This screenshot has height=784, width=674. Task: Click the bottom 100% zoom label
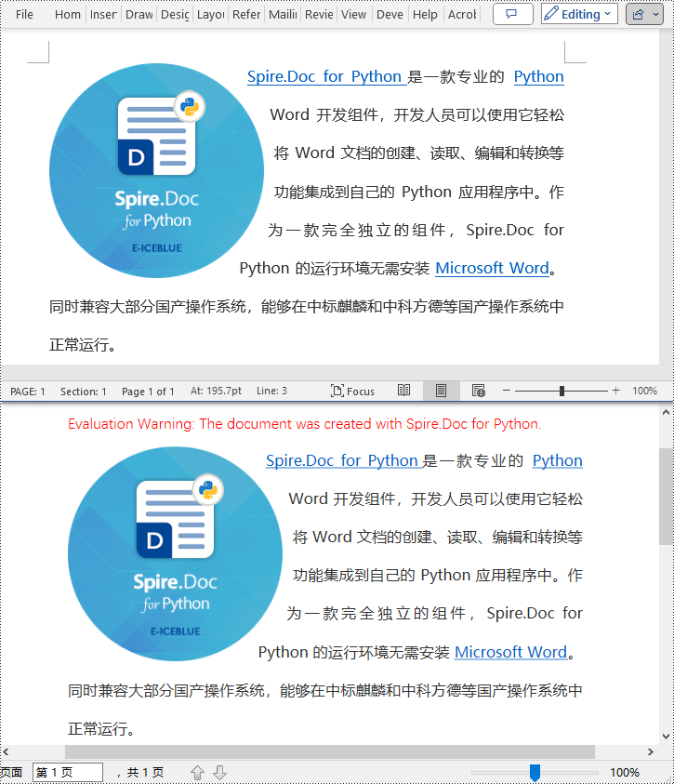(625, 773)
